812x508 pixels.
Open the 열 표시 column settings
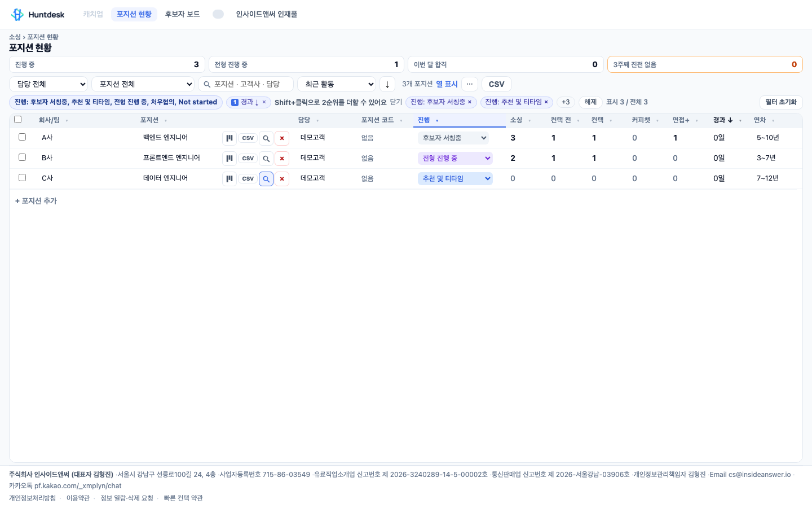click(x=447, y=84)
